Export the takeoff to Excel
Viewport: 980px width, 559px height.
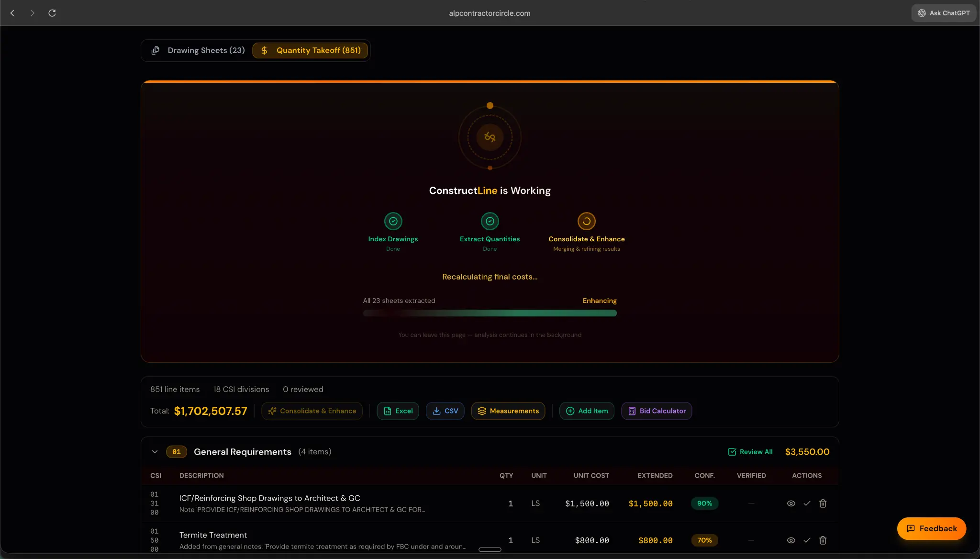tap(398, 411)
